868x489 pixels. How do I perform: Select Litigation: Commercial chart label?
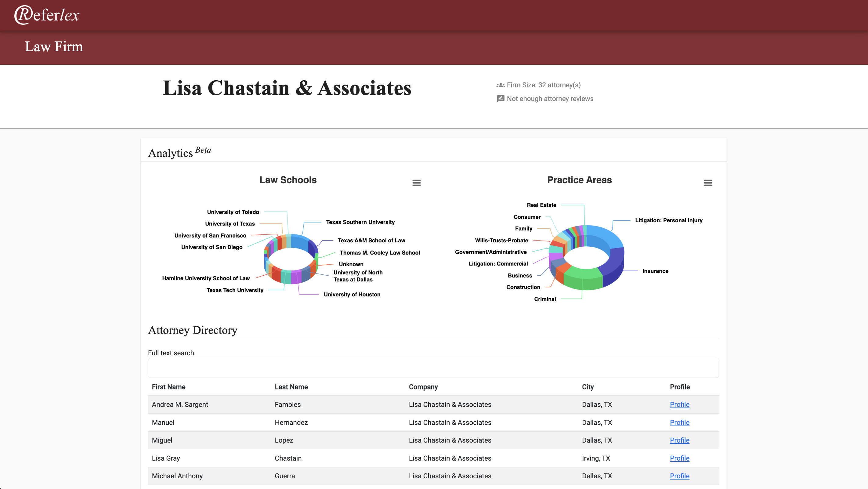click(x=498, y=264)
